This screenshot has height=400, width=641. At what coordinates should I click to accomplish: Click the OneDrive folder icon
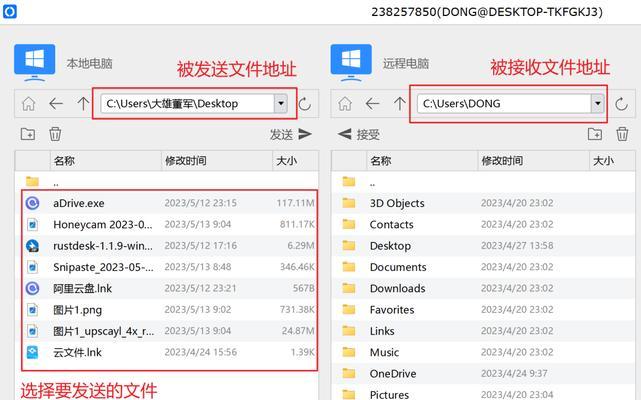pos(349,373)
